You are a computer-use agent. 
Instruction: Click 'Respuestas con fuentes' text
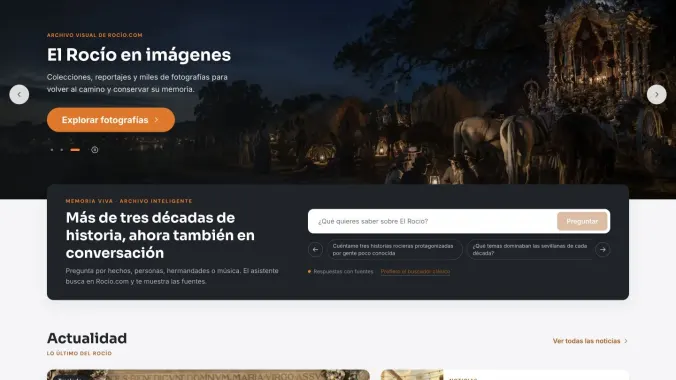343,271
